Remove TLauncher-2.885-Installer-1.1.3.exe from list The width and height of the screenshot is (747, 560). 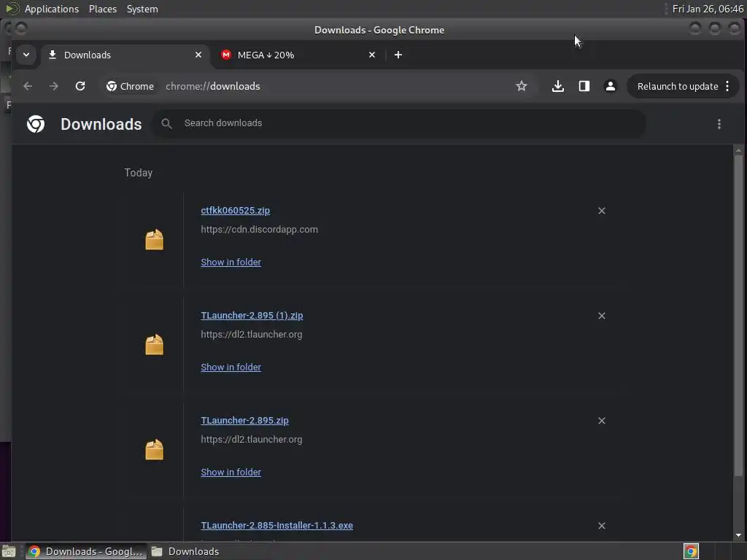(602, 526)
